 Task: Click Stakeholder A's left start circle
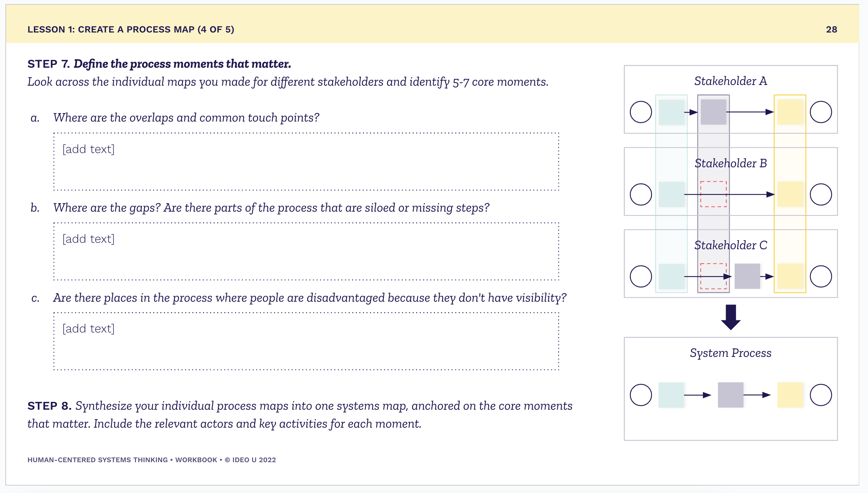pyautogui.click(x=641, y=112)
